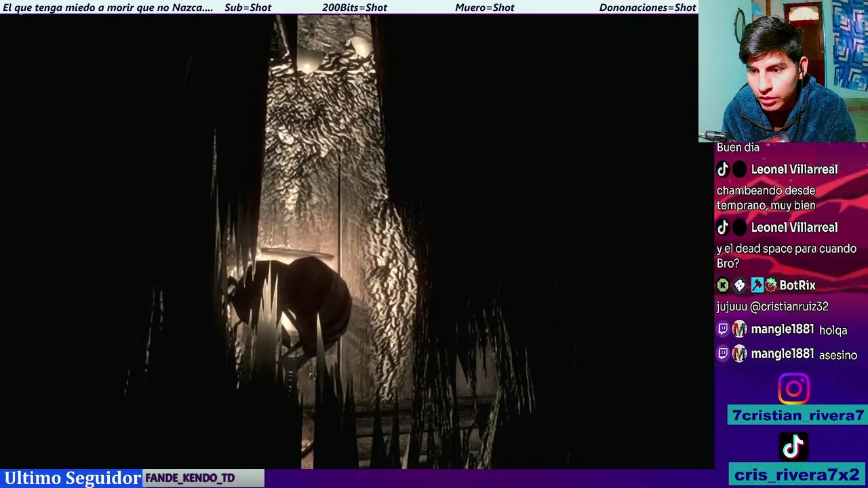Click TikTok icon on Leonel's 'dead space' message
This screenshot has height=488, width=868.
tap(723, 228)
